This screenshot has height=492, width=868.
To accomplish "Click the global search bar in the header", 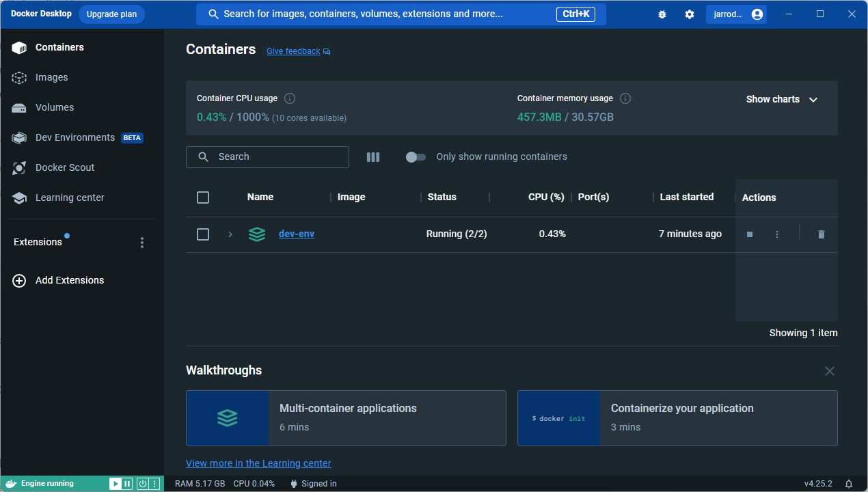I will pyautogui.click(x=401, y=14).
